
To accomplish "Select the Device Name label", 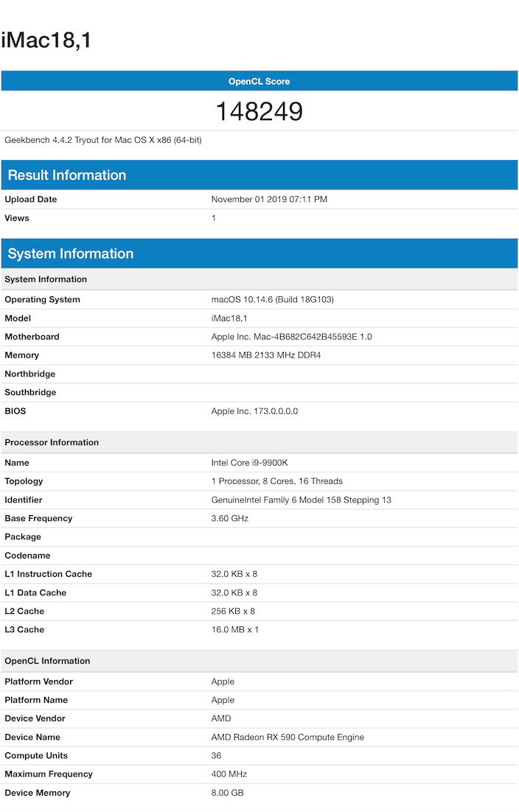I will [32, 738].
